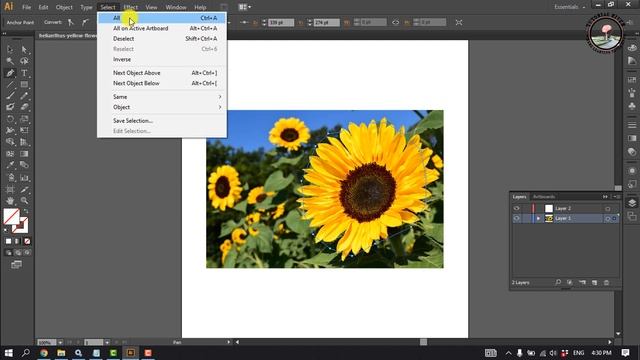Click the taskbar clock showing 4:30 PM

point(601,353)
